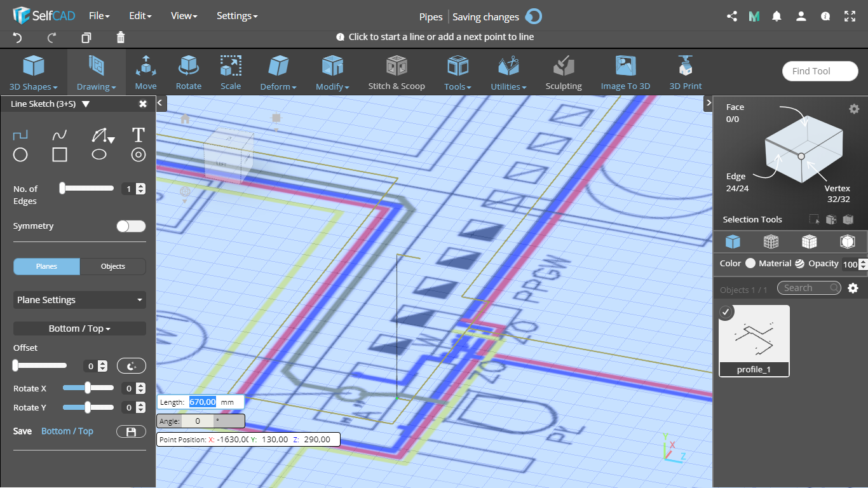Expand Line Sketch panel options arrow
The height and width of the screenshot is (488, 868).
[86, 104]
